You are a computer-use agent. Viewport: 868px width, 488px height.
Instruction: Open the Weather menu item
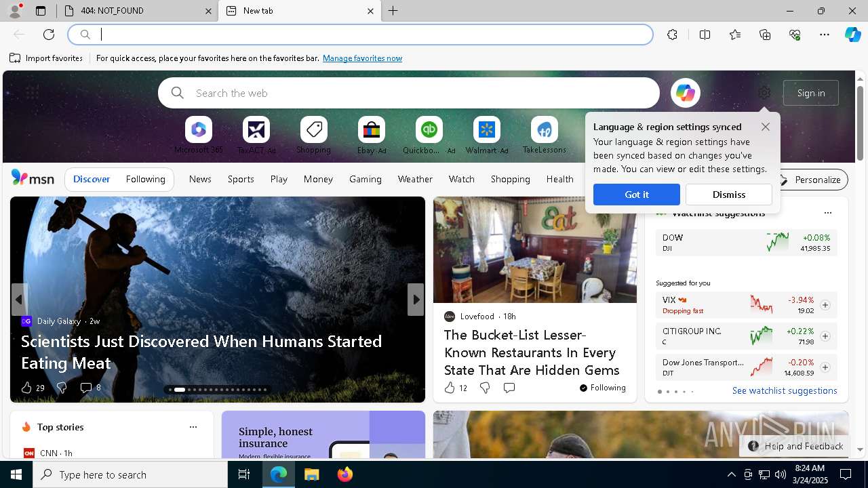coord(415,179)
